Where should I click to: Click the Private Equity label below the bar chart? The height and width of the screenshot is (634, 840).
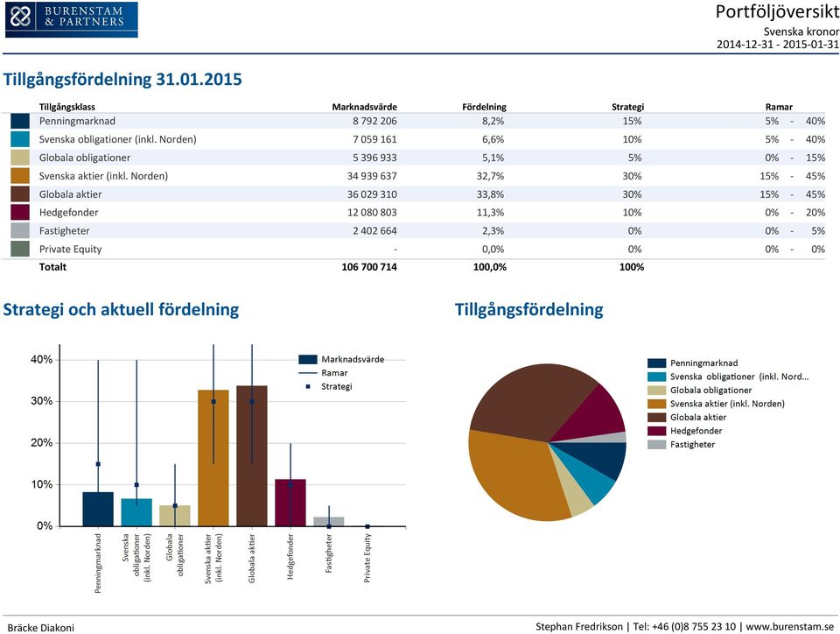367,558
